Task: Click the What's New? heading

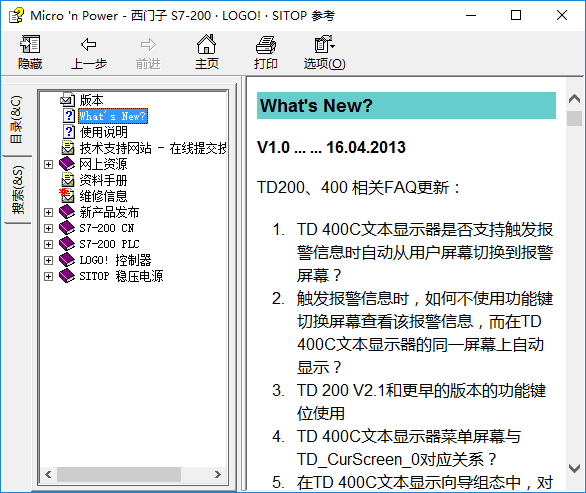Action: tap(316, 106)
